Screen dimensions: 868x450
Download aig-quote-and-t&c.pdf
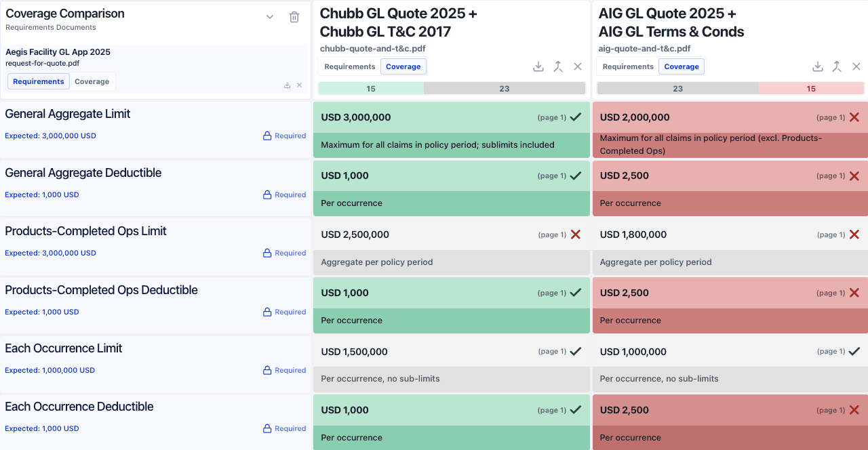coord(818,66)
